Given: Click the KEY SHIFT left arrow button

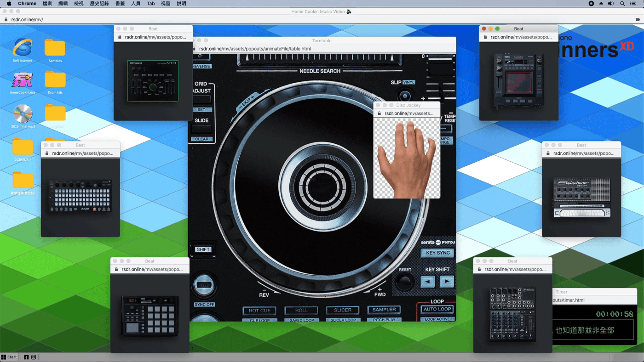Looking at the screenshot, I should tap(428, 281).
